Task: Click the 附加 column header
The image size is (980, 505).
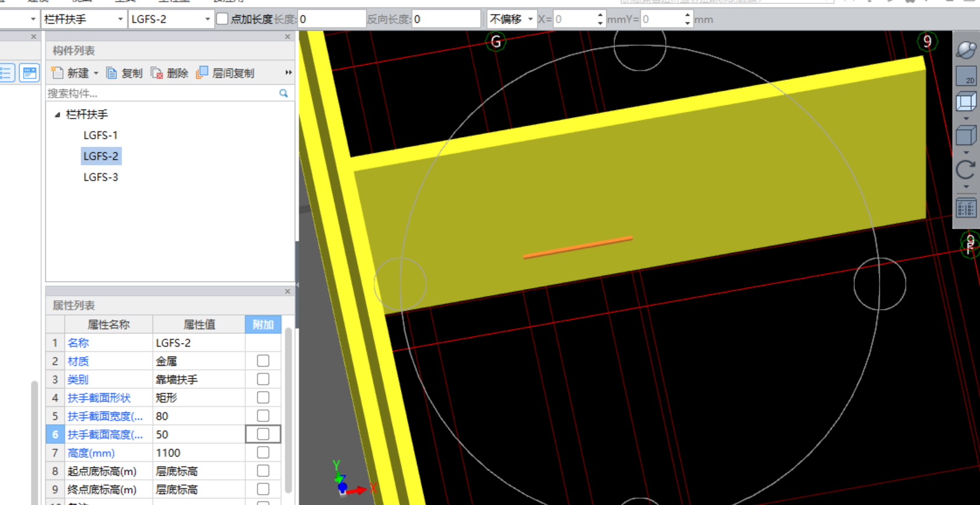Action: click(x=263, y=325)
